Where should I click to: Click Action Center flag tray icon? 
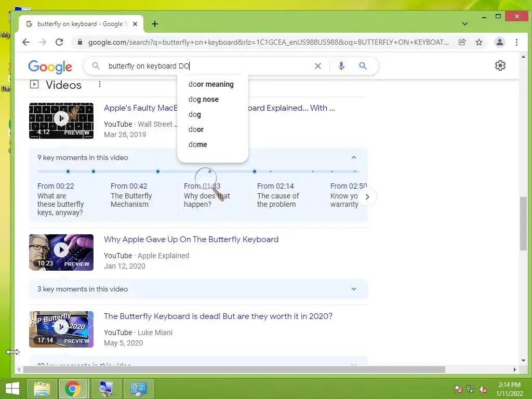458,389
